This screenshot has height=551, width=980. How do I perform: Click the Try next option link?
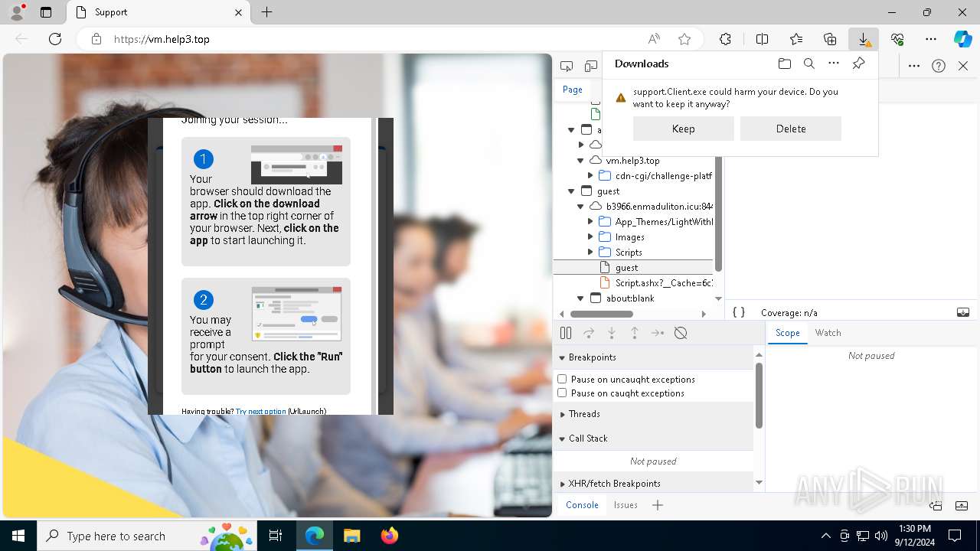pos(260,411)
